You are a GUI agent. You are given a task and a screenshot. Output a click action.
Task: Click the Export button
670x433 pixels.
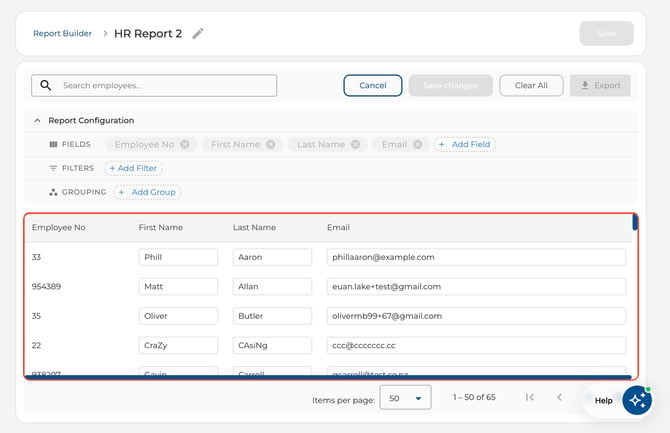(x=600, y=85)
